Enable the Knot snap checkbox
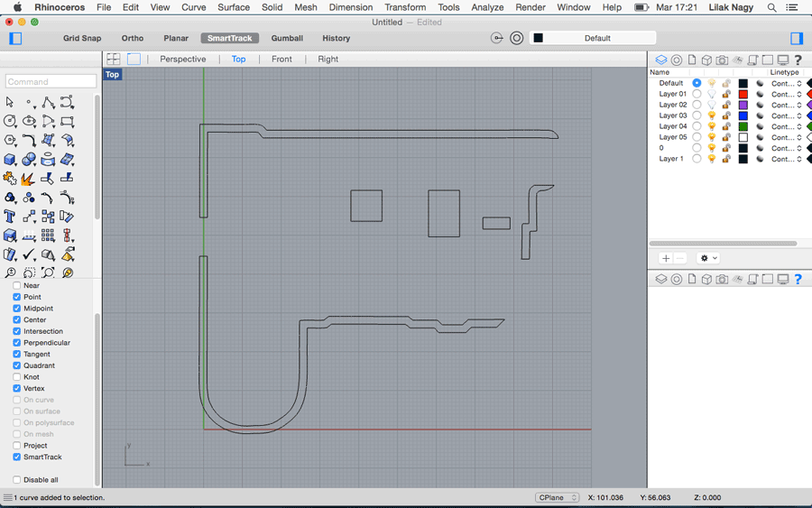Screen dimensions: 812x508 point(16,377)
